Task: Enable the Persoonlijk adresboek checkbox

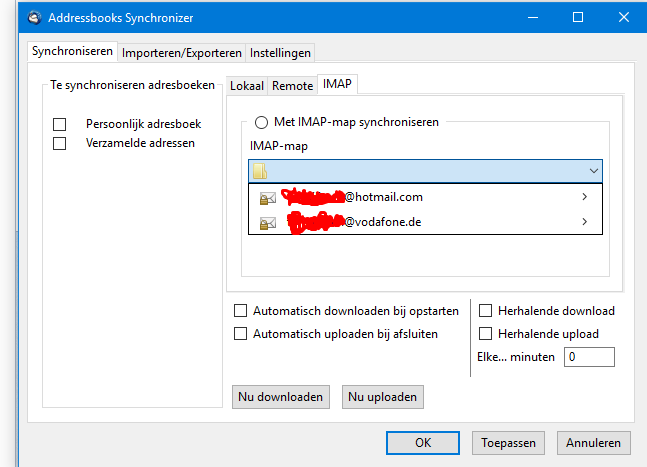Action: (x=60, y=124)
